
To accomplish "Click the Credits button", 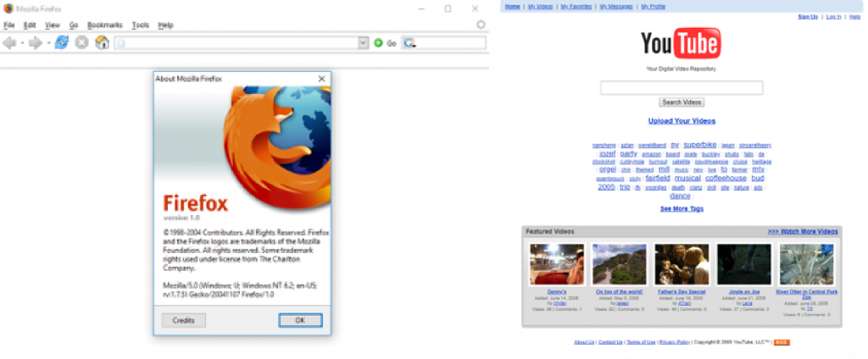I will (x=184, y=320).
